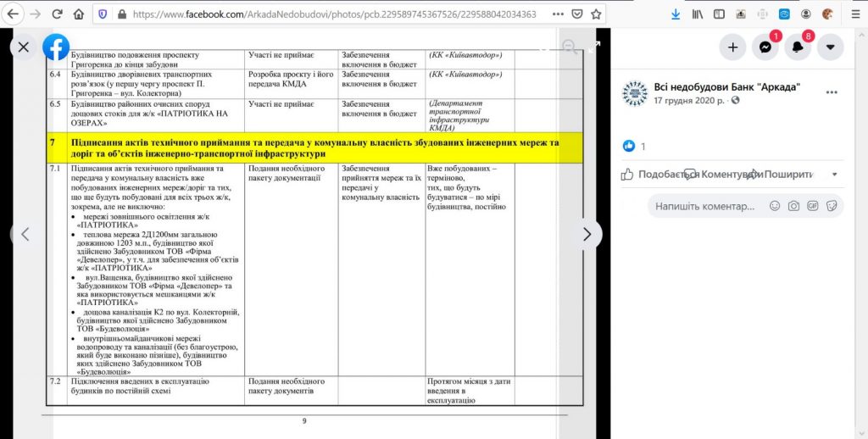Open the Firefox downloads panel

[x=676, y=14]
